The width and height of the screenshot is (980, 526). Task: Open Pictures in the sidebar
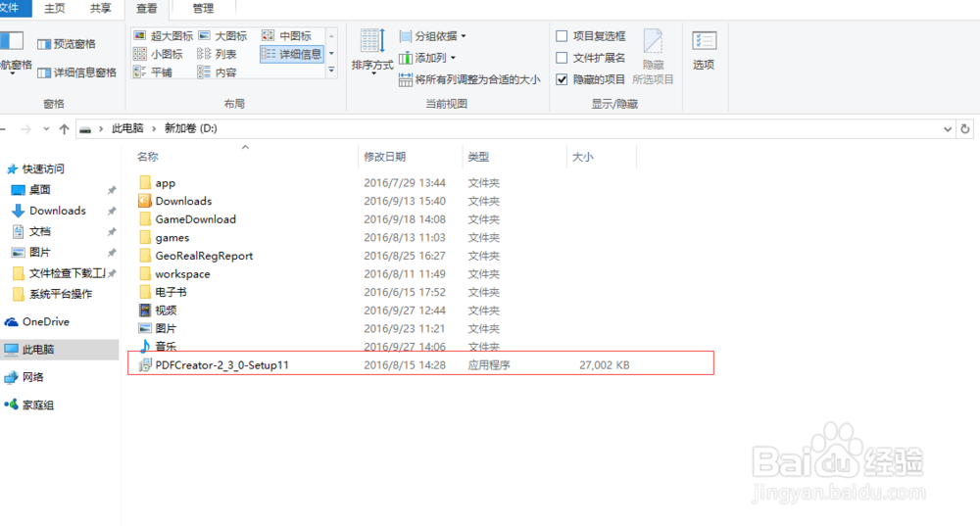click(32, 252)
